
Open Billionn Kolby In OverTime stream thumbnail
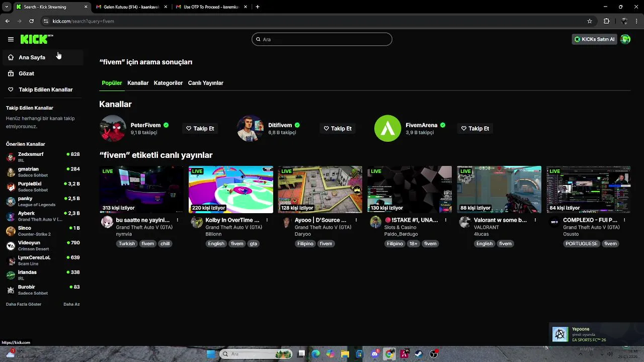(x=231, y=190)
